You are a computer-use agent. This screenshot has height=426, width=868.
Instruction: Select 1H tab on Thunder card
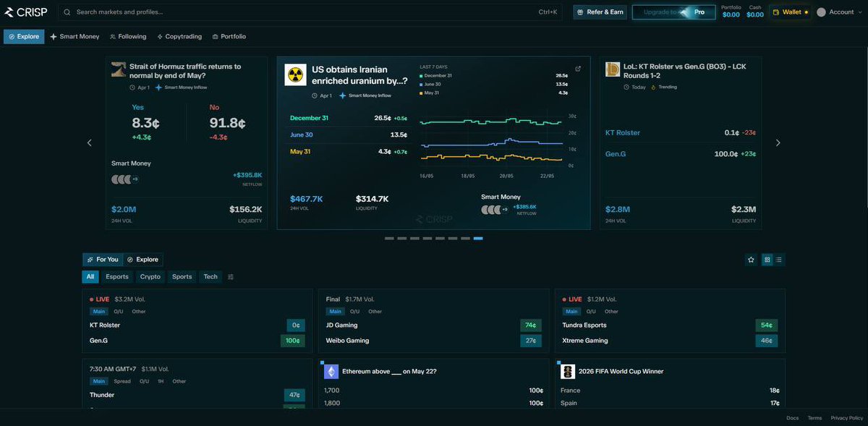(x=161, y=381)
